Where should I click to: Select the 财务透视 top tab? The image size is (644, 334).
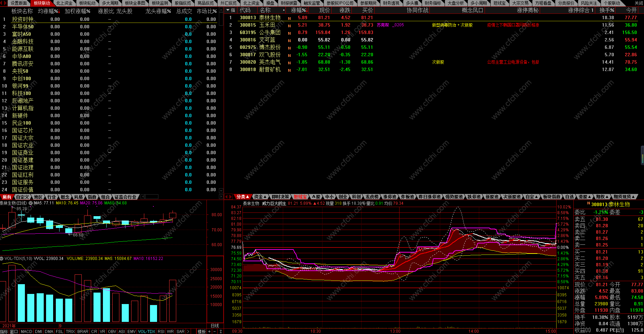[x=391, y=3]
